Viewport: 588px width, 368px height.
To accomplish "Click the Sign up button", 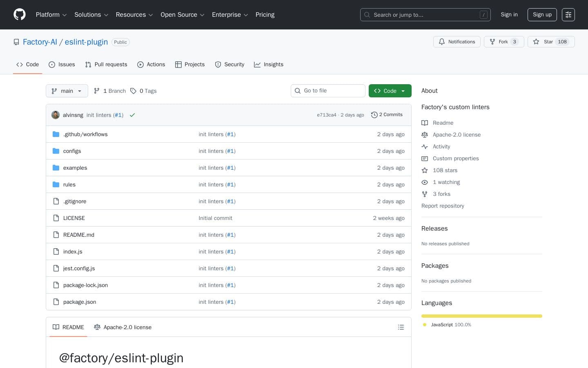I will (542, 15).
